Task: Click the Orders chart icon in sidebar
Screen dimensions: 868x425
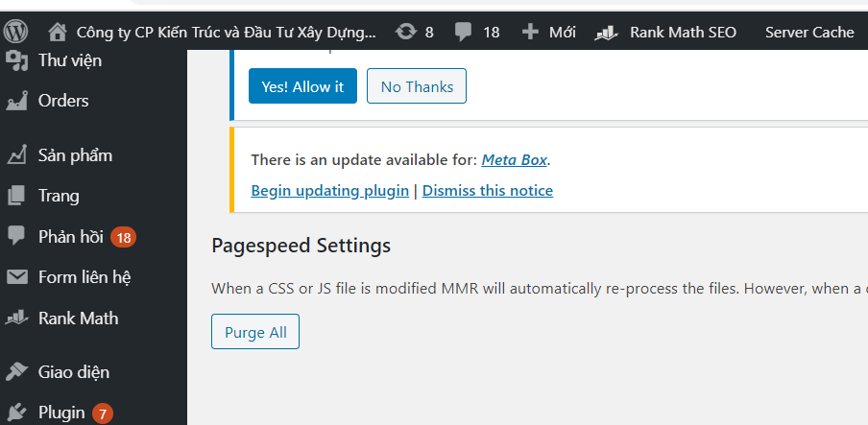Action: point(16,101)
